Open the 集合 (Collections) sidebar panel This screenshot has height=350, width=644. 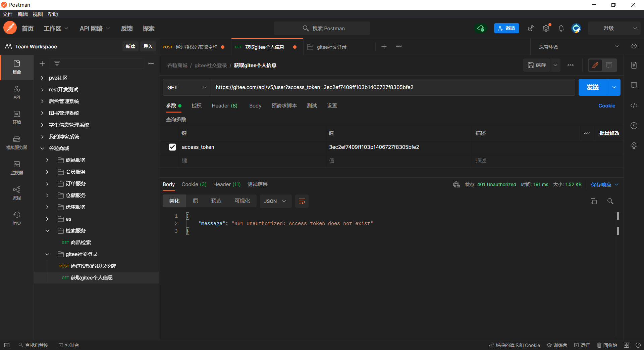coord(17,67)
